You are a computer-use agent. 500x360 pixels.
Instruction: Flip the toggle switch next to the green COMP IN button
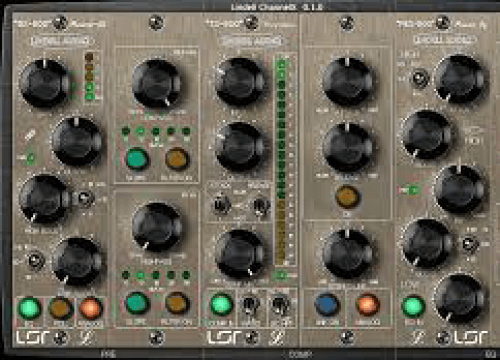[249, 304]
